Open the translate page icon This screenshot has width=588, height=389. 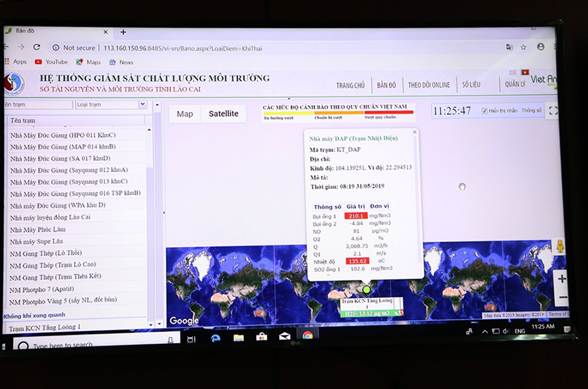509,47
